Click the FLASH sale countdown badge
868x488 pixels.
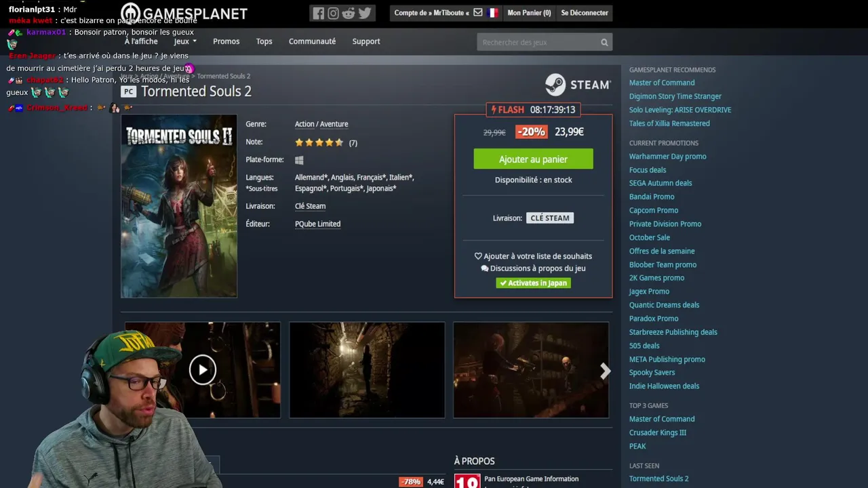pyautogui.click(x=533, y=109)
